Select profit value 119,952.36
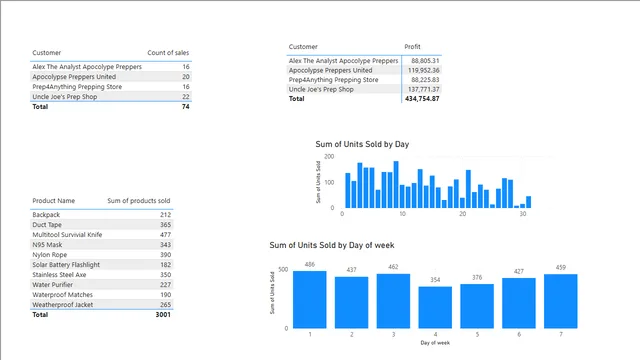The height and width of the screenshot is (360, 640). point(423,70)
